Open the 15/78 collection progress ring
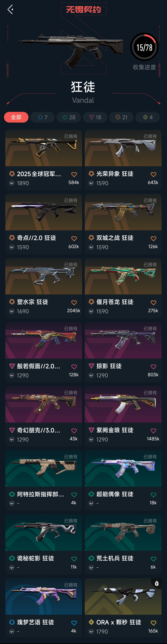This screenshot has width=167, height=644. coord(144,47)
